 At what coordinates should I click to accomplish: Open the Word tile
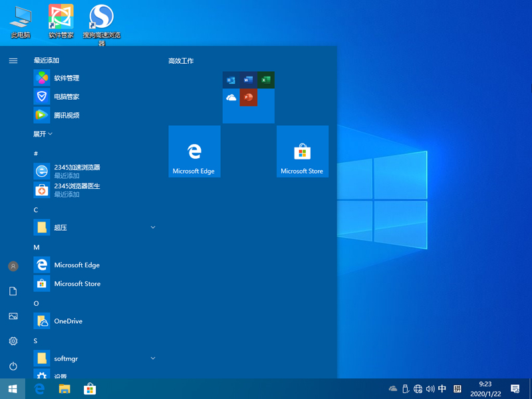click(x=248, y=80)
